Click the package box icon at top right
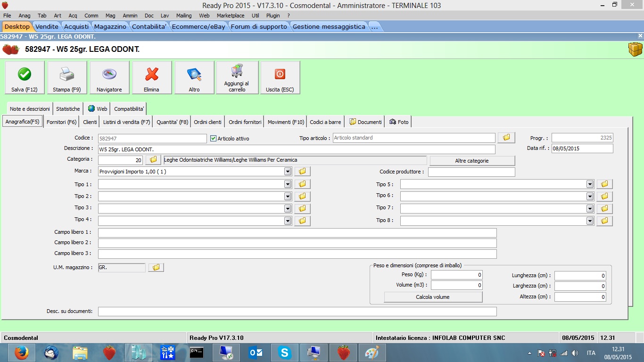 pos(635,49)
